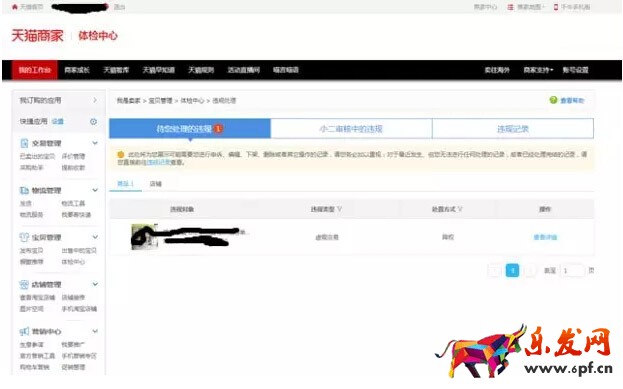Screen dimensions: 623x389
Task: Click the product thumbnail in the violation row
Action: pos(144,237)
